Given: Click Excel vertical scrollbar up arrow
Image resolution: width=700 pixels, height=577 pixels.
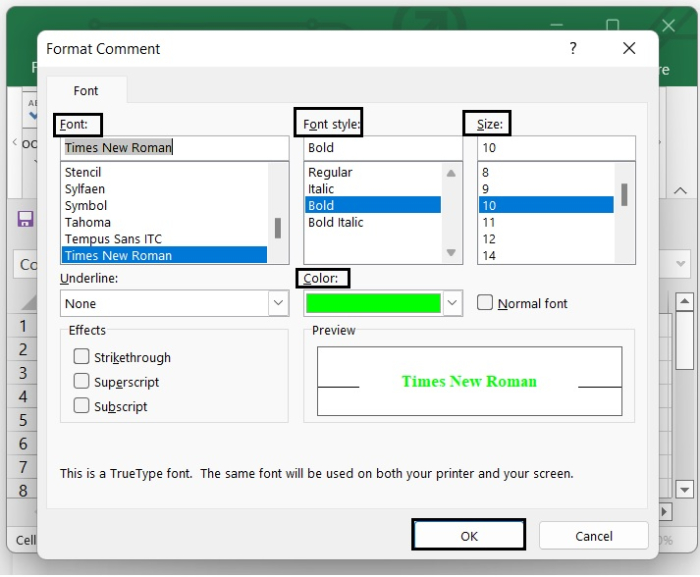Looking at the screenshot, I should (x=684, y=302).
